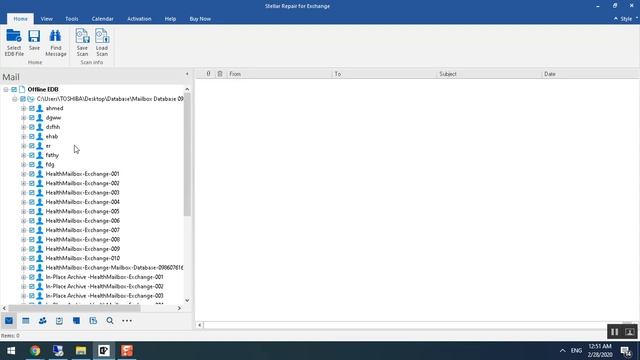Screen dimensions: 640x360
Task: Click the deleted items column header icon
Action: pos(220,74)
